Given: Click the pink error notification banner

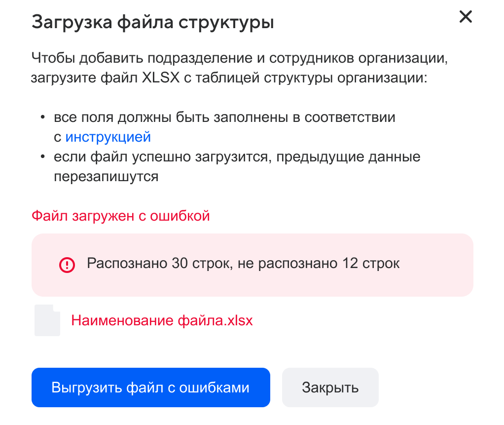Looking at the screenshot, I should [x=252, y=265].
